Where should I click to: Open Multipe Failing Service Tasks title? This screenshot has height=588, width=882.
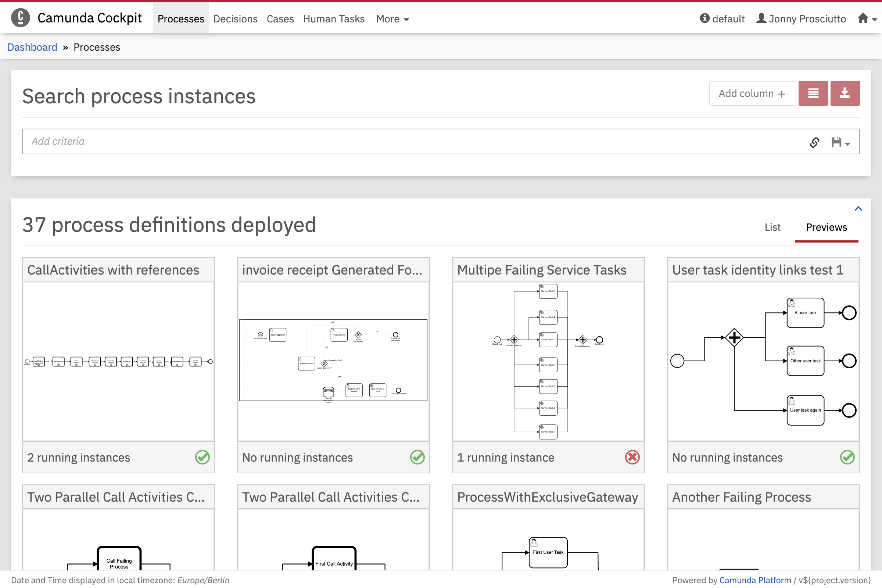(x=541, y=270)
